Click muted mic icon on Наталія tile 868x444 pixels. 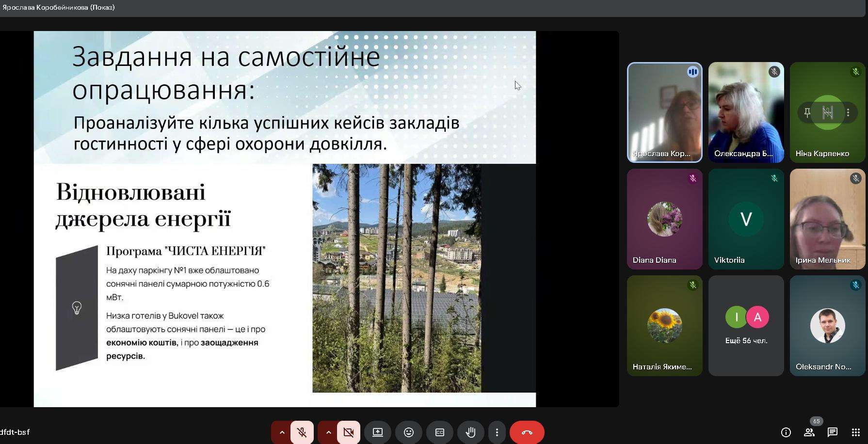point(692,285)
